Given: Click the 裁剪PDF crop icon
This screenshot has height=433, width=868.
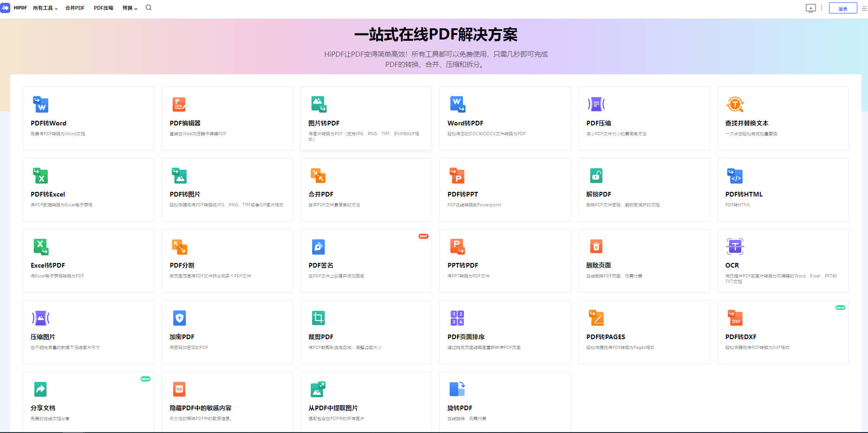Looking at the screenshot, I should (x=319, y=318).
